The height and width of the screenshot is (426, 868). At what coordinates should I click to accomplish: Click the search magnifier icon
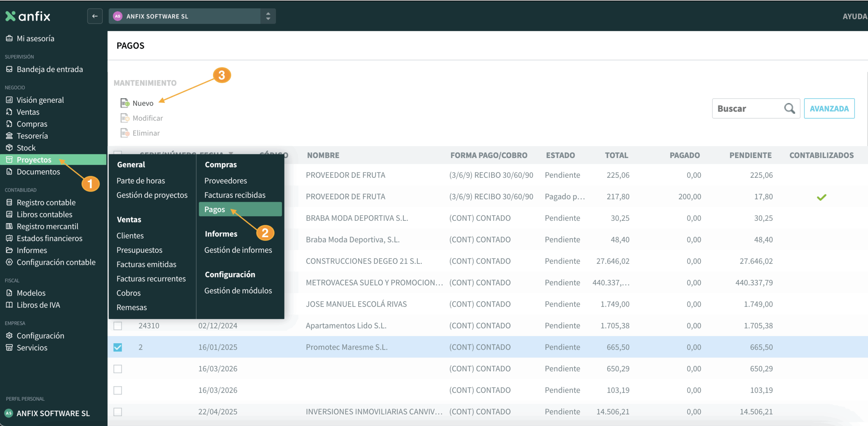tap(789, 109)
